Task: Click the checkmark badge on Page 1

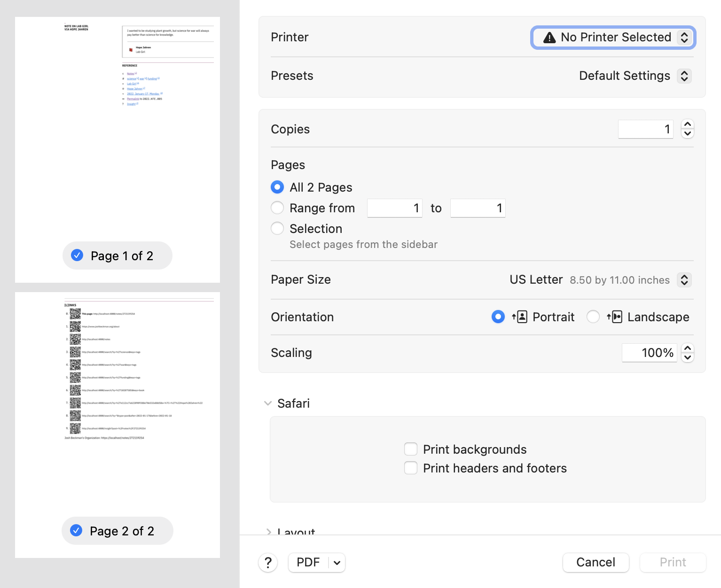Action: 77,255
